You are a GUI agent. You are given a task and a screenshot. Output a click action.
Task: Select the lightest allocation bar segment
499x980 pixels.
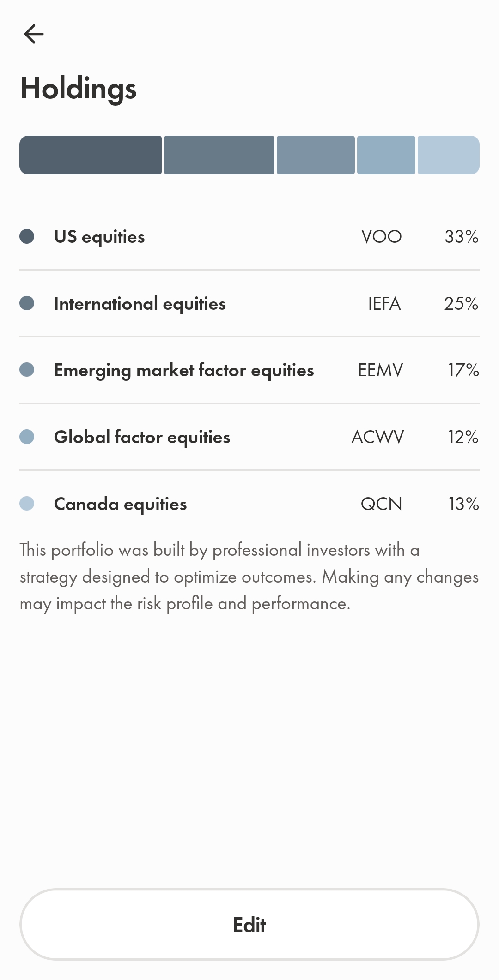449,155
